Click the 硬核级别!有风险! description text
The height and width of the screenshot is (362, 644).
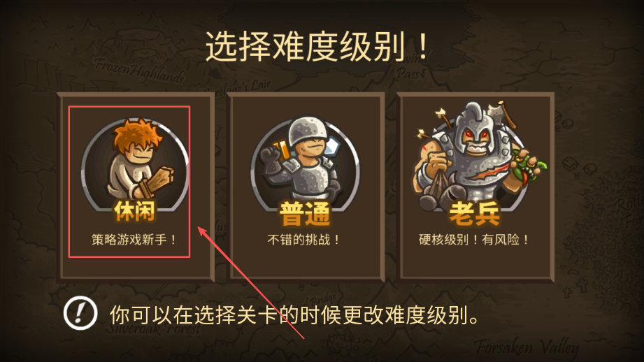coord(474,239)
